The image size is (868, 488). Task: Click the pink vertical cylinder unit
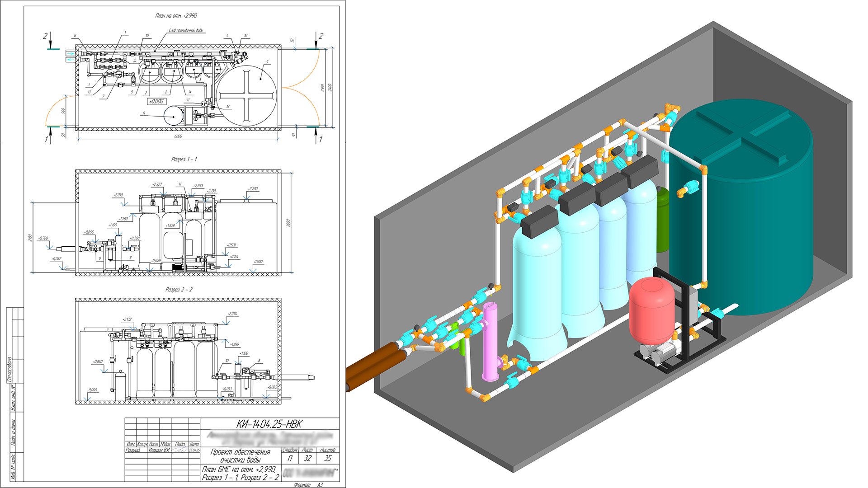[489, 339]
